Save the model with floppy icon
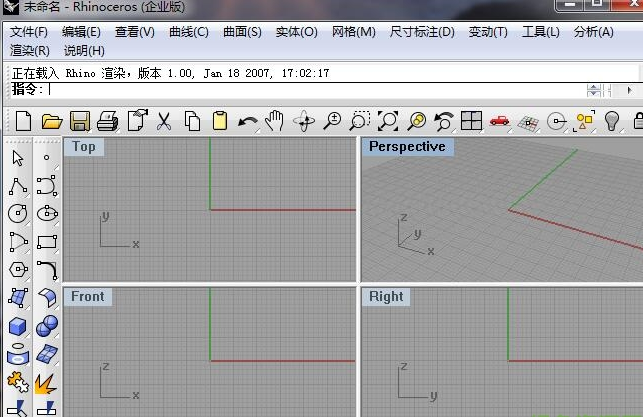This screenshot has height=417, width=643. pos(80,121)
